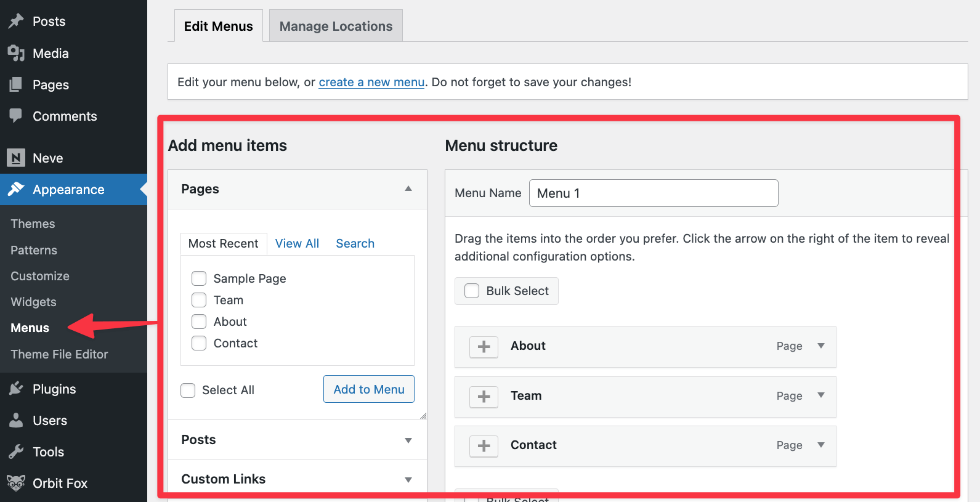Click the Users person icon
This screenshot has width=980, height=502.
click(x=16, y=421)
